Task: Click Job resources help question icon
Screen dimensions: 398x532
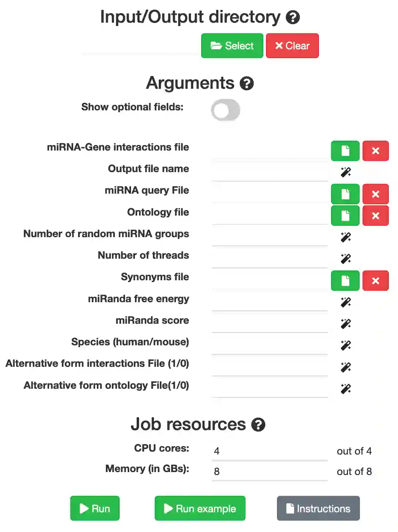Action: pyautogui.click(x=258, y=425)
